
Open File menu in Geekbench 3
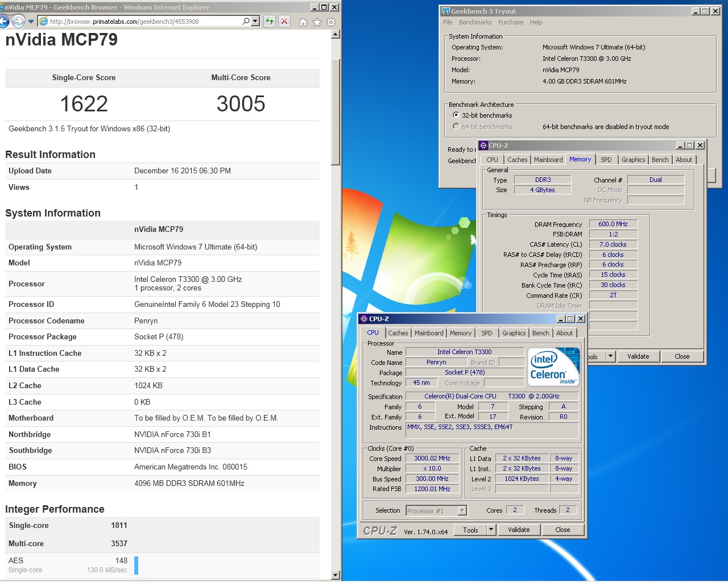[448, 22]
